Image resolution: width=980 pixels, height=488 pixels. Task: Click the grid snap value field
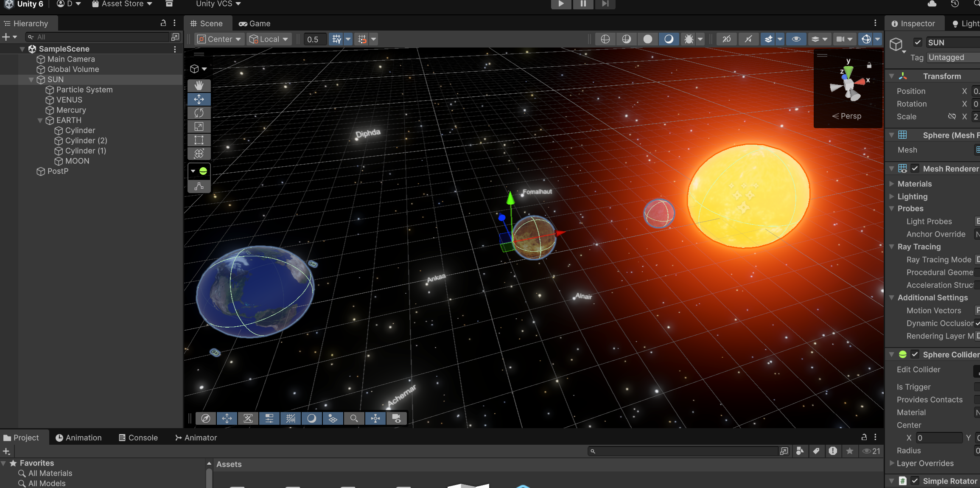(314, 39)
